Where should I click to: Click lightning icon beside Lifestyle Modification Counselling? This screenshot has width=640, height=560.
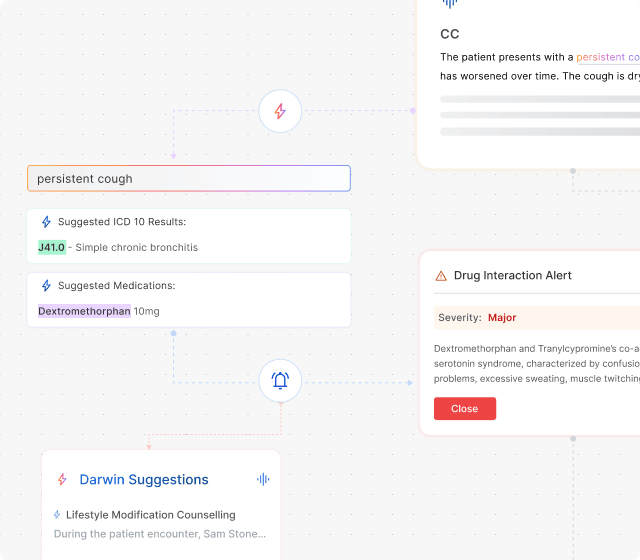[x=57, y=515]
